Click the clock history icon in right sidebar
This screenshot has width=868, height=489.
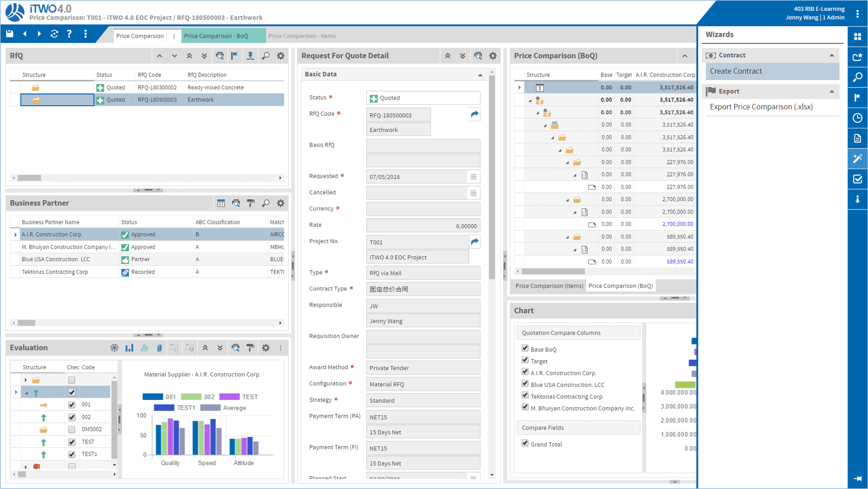(857, 118)
